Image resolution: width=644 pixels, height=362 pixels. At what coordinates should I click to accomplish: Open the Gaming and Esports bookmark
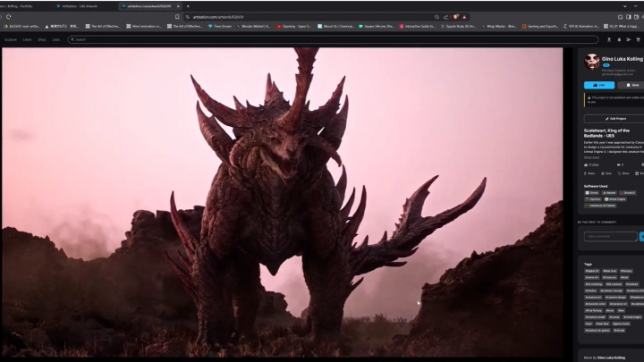pos(540,26)
